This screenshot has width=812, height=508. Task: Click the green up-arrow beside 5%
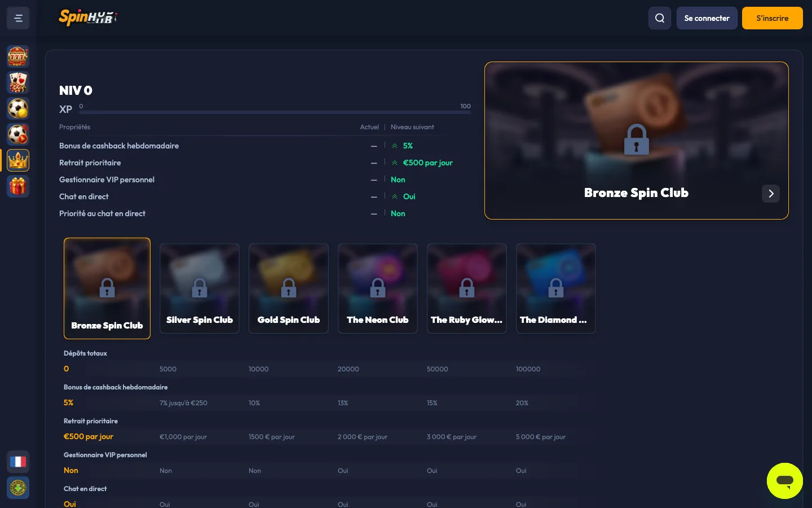(395, 146)
